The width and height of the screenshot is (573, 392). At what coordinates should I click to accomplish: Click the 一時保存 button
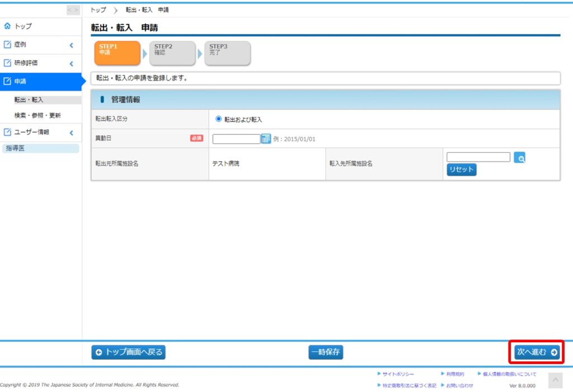click(x=326, y=352)
